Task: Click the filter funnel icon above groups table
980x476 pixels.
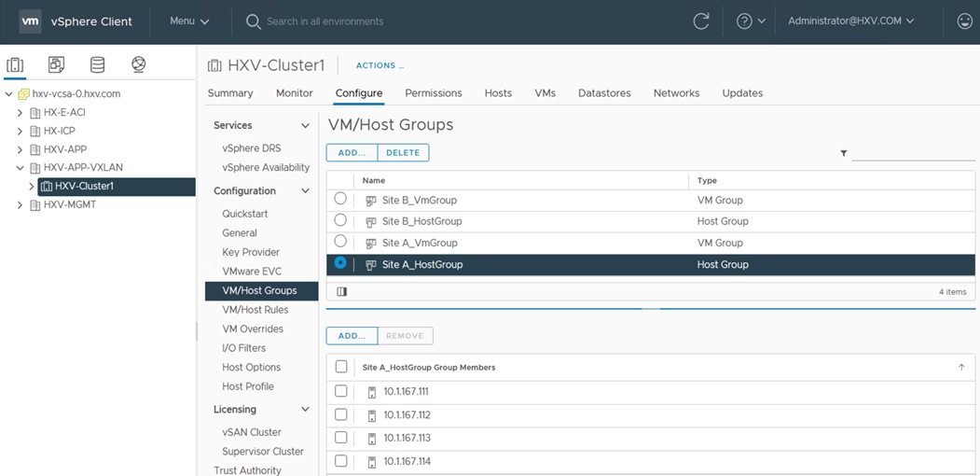Action: pyautogui.click(x=844, y=153)
